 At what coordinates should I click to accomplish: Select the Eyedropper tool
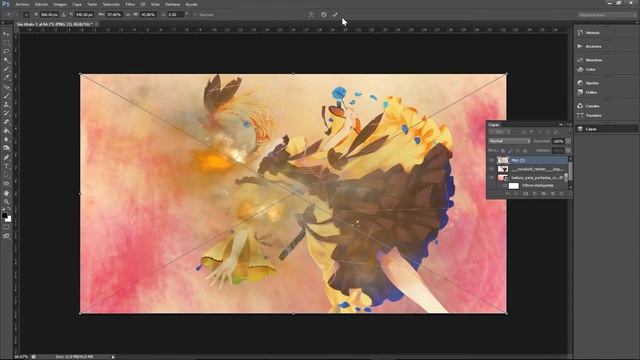click(6, 78)
